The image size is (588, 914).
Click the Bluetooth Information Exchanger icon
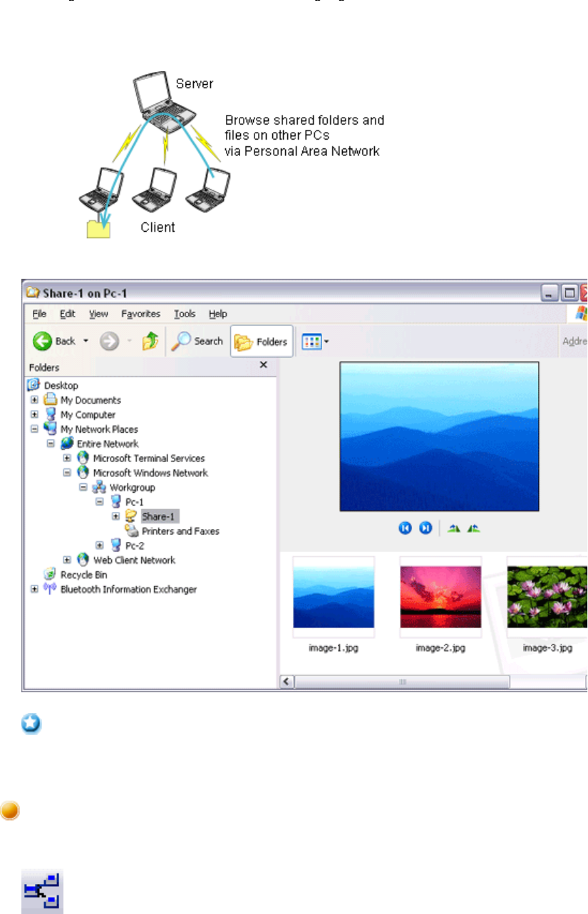(50, 589)
